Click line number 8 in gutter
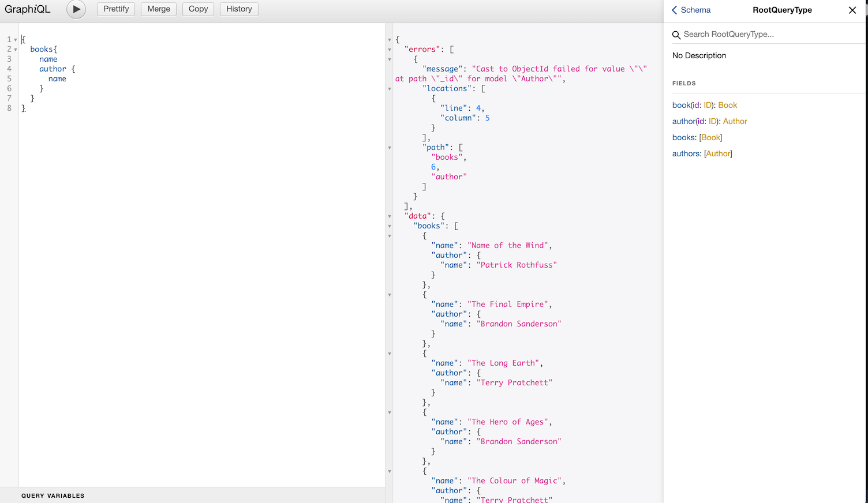868x503 pixels. click(x=9, y=108)
